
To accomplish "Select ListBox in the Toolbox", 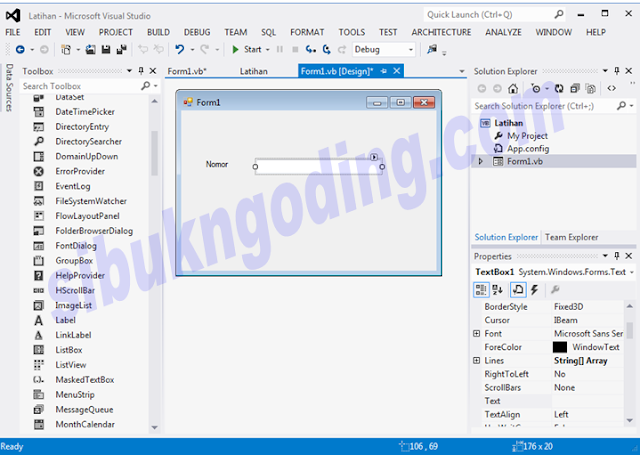I will (69, 350).
